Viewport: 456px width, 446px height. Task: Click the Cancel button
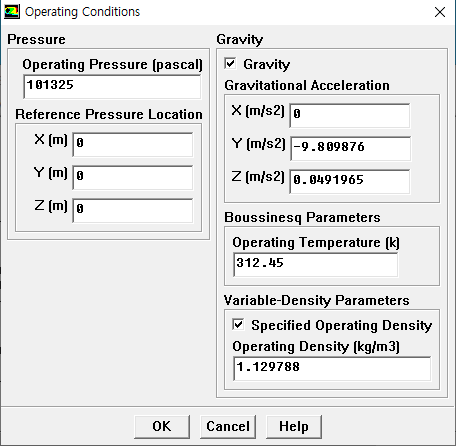pos(228,426)
